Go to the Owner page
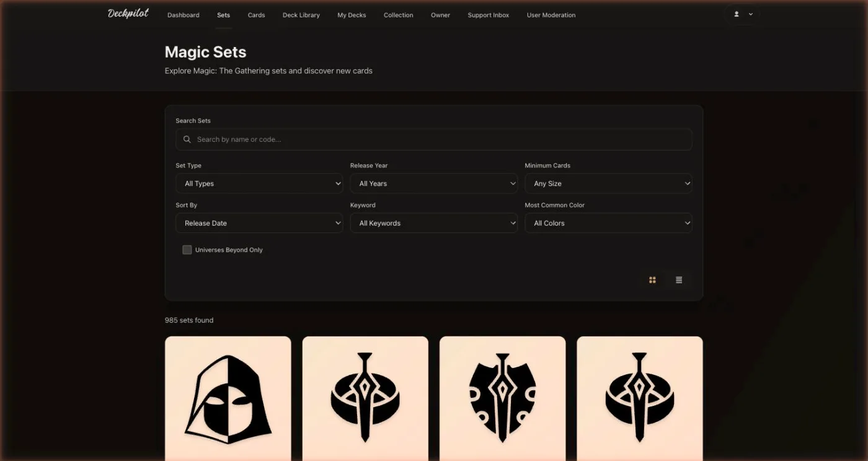The height and width of the screenshot is (461, 868). pos(440,15)
